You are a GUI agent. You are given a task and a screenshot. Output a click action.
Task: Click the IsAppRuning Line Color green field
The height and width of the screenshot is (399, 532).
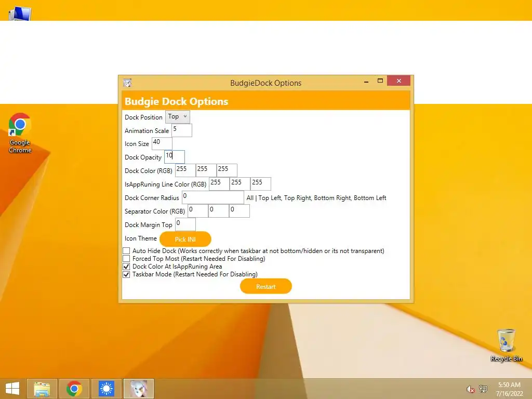pos(240,184)
